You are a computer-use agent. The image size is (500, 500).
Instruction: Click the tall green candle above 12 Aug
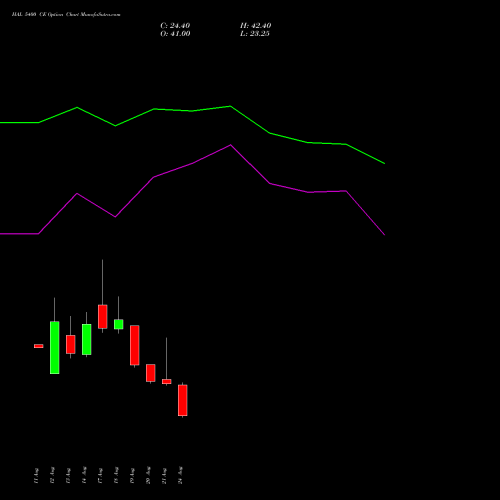[55, 347]
